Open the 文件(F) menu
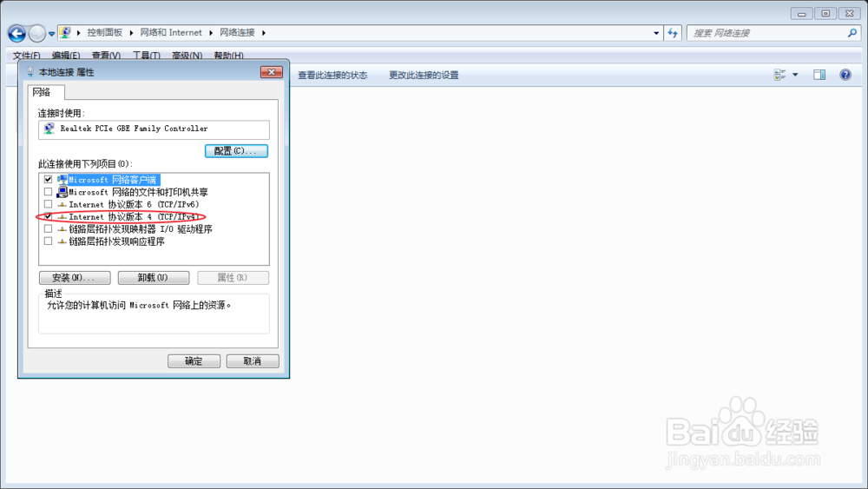868x489 pixels. click(x=27, y=56)
